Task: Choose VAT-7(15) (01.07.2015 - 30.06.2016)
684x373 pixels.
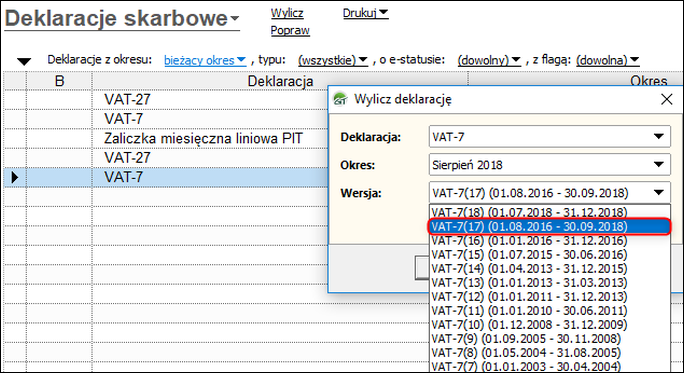Action: [x=550, y=254]
